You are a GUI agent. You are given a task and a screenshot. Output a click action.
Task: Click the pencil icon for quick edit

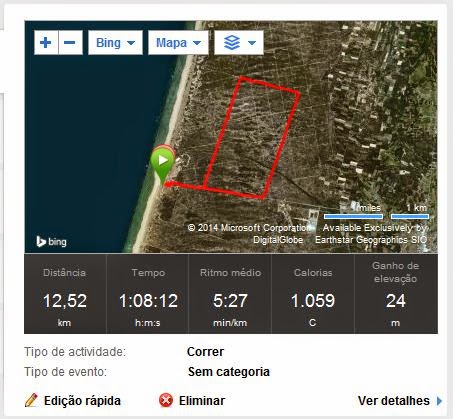click(31, 400)
